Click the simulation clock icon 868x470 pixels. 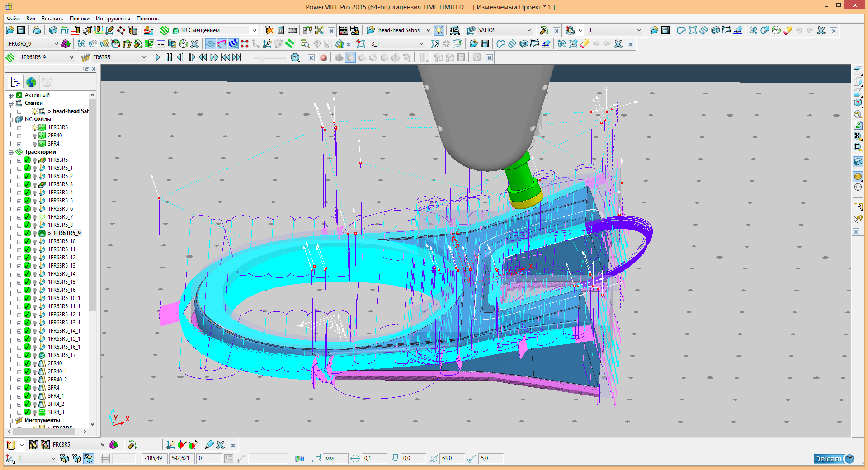(x=295, y=57)
